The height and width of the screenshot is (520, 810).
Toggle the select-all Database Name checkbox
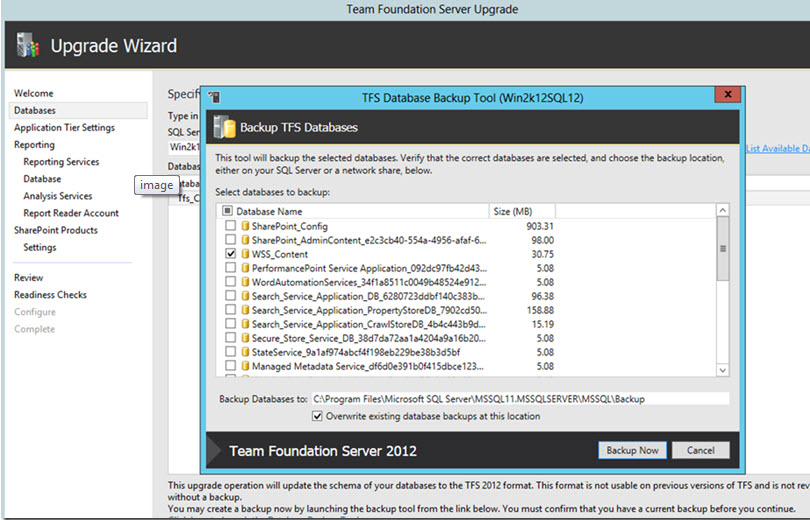227,211
